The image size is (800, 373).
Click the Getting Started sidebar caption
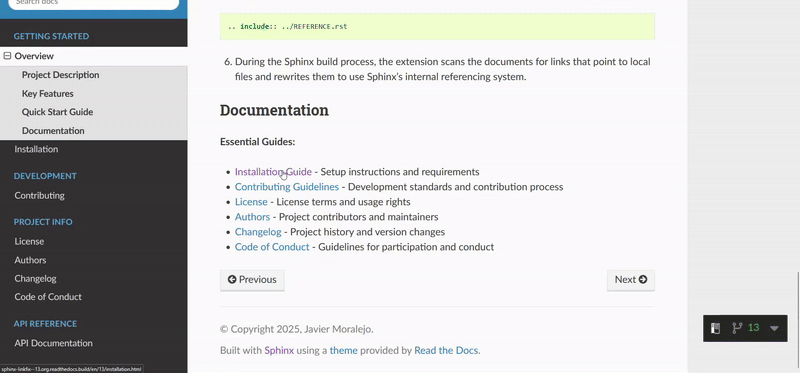[x=51, y=37]
